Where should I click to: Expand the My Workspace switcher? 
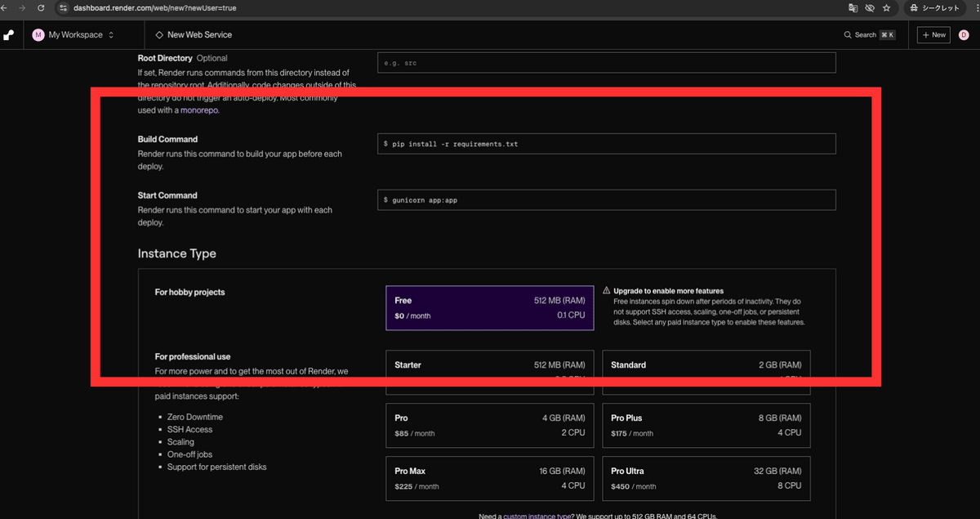click(x=73, y=35)
